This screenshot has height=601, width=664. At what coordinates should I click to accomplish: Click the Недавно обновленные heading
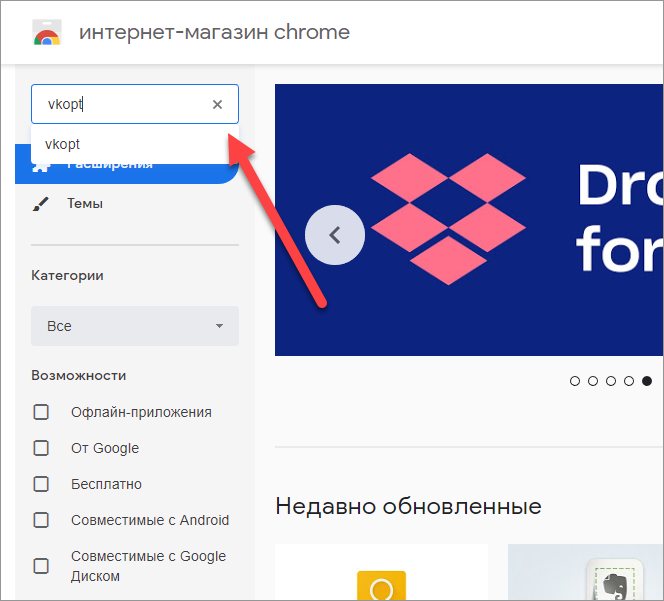pyautogui.click(x=408, y=506)
